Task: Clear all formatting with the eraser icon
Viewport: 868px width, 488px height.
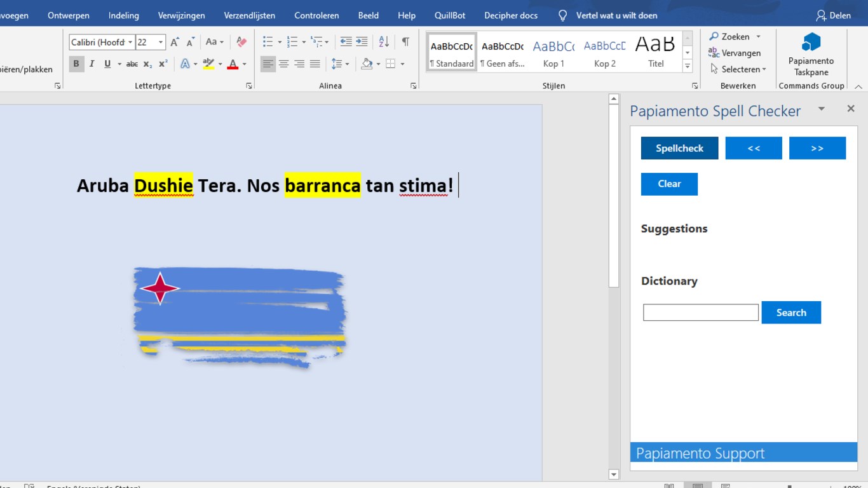Action: click(x=241, y=42)
